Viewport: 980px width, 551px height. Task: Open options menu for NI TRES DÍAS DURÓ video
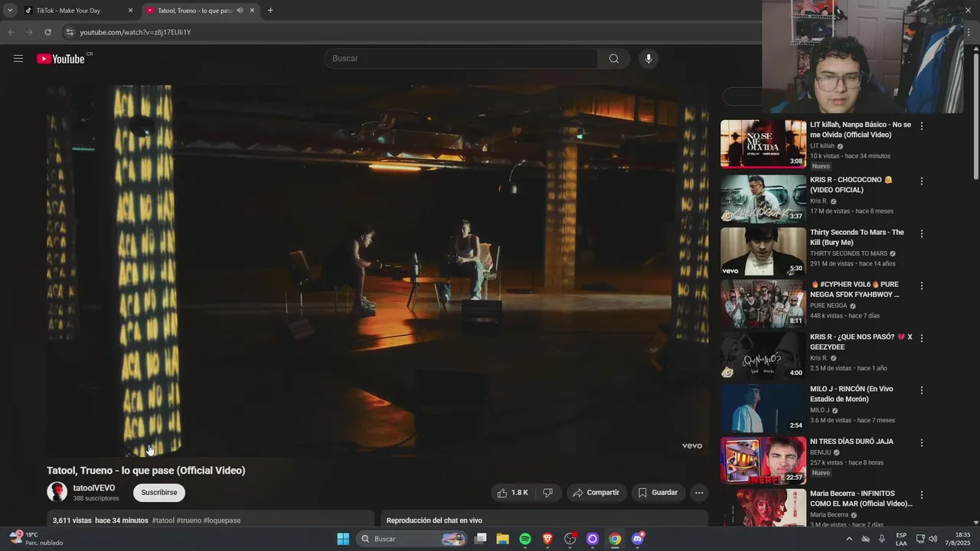922,442
